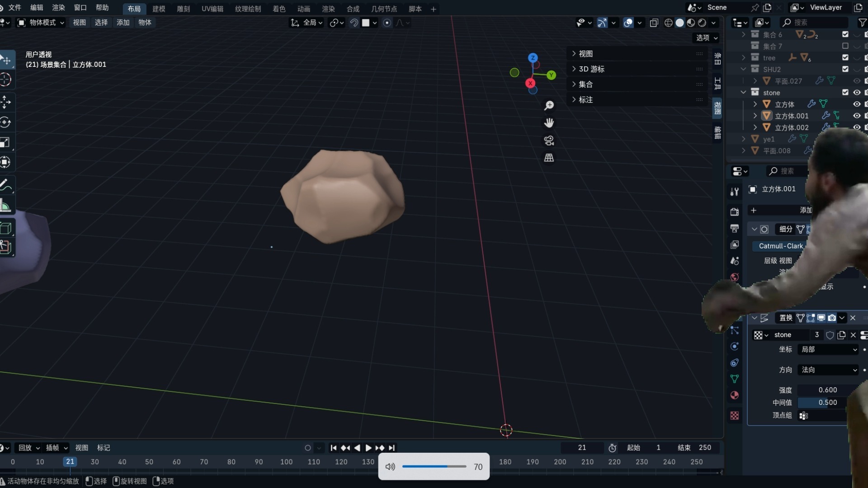
Task: Open the Object Constraints properties tab
Action: click(735, 363)
